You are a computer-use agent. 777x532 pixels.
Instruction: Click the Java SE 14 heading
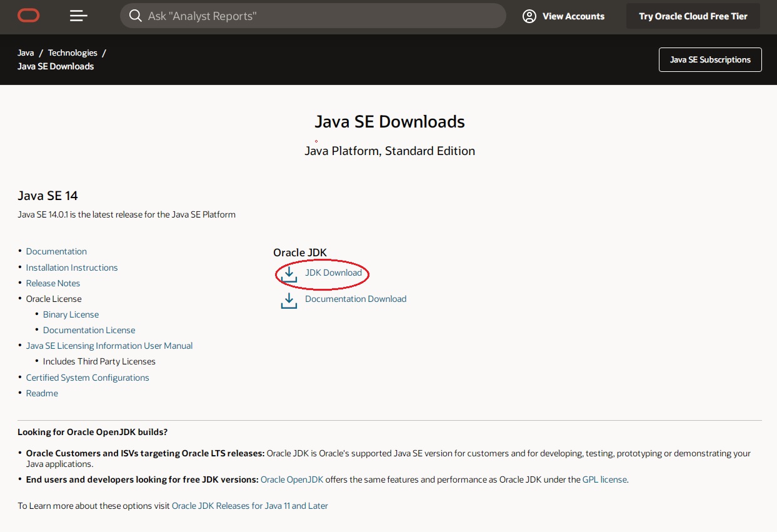(48, 196)
